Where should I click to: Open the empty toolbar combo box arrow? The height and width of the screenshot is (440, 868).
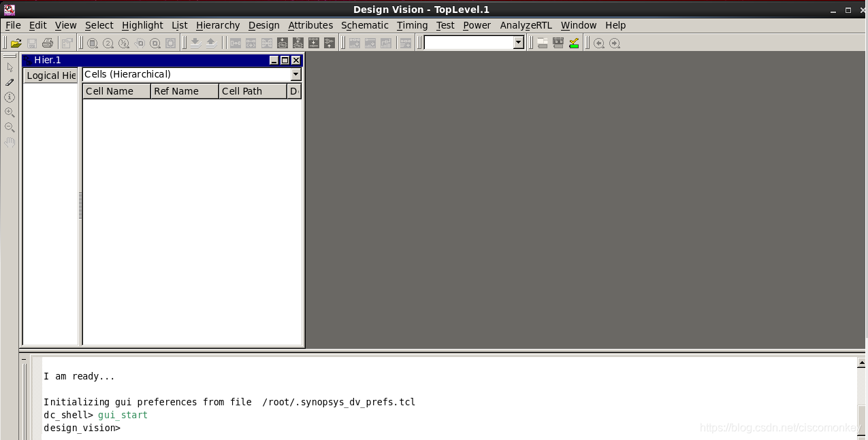click(x=518, y=43)
